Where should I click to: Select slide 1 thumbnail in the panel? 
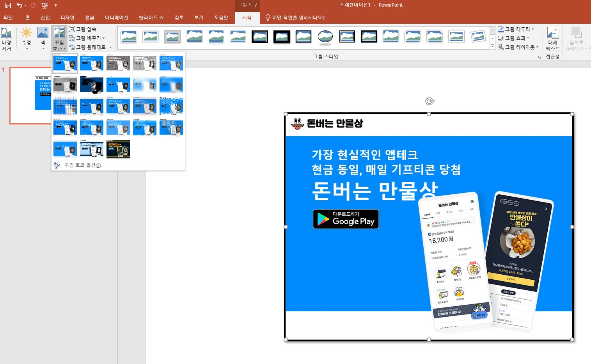tap(31, 96)
